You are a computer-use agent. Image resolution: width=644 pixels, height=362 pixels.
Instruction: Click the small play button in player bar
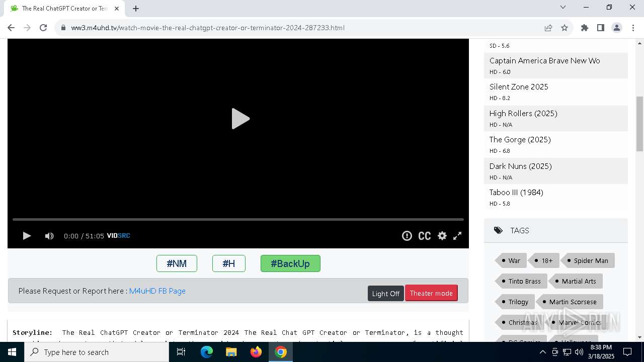coord(27,236)
